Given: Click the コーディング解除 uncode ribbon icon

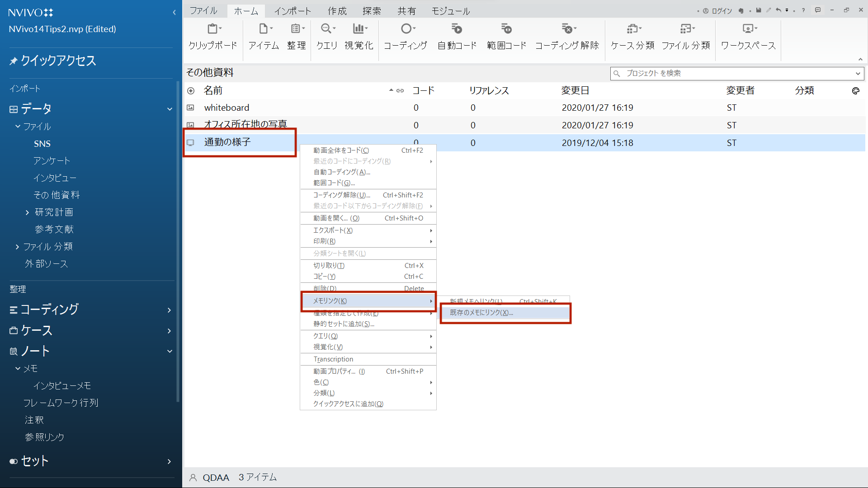Looking at the screenshot, I should click(567, 29).
